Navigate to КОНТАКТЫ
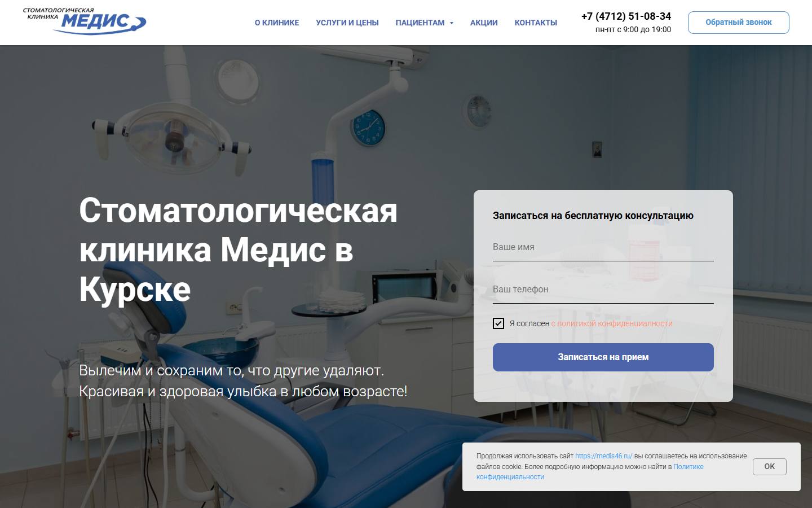Viewport: 812px width, 508px height. (x=536, y=23)
